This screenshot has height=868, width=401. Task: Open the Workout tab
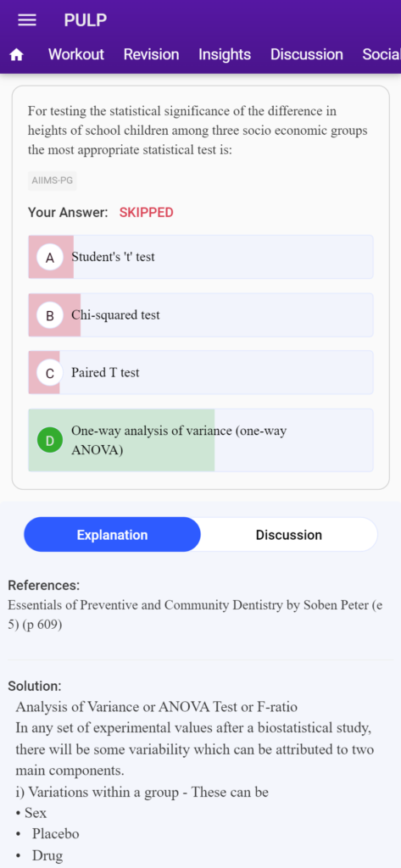click(x=76, y=54)
